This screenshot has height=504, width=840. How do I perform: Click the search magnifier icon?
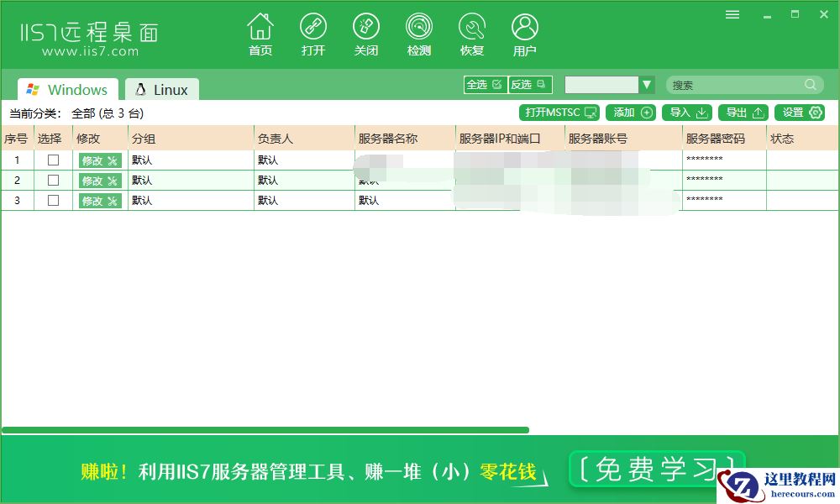click(x=811, y=85)
